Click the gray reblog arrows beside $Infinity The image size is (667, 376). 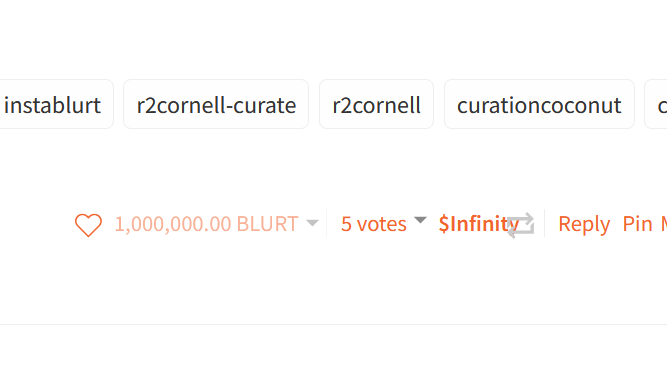(521, 225)
